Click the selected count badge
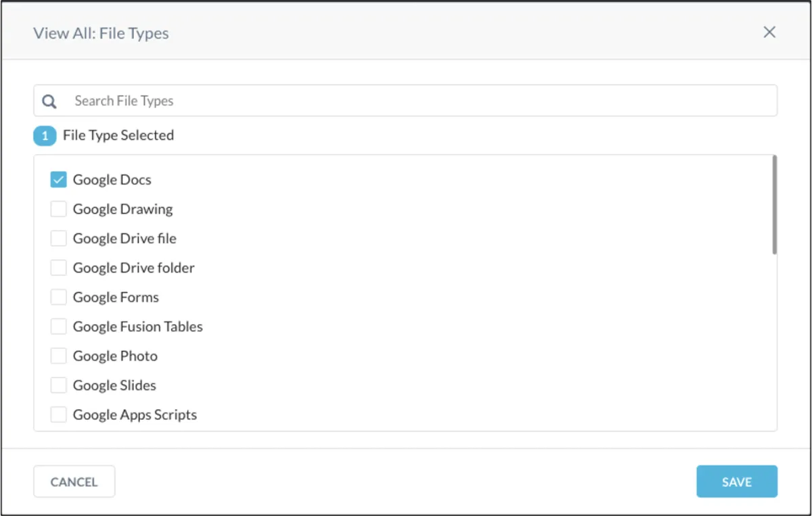The image size is (812, 516). click(45, 136)
